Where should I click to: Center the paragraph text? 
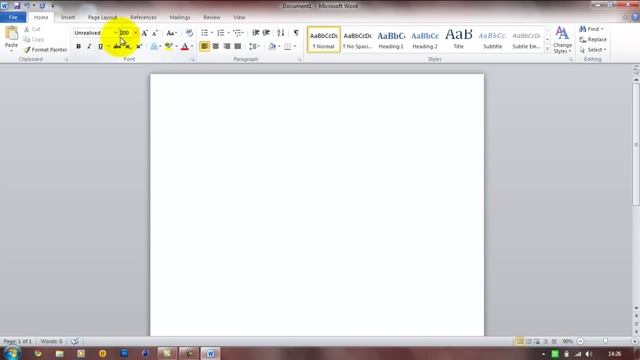click(x=216, y=47)
